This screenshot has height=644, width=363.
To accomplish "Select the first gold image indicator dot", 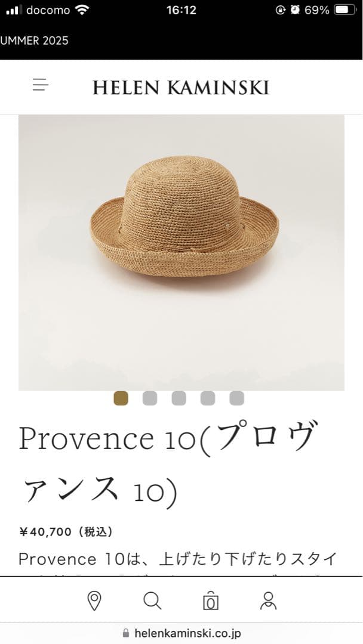I will coord(121,398).
